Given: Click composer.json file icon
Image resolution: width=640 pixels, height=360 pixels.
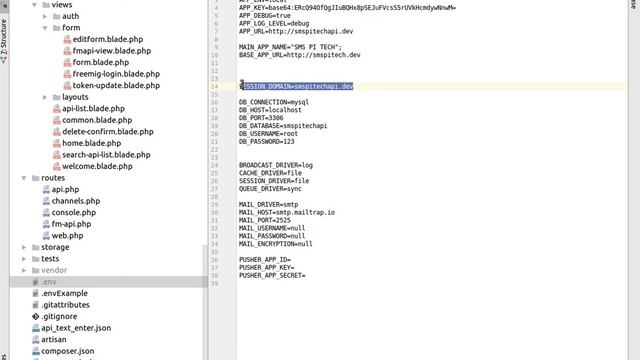Looking at the screenshot, I should (x=36, y=351).
